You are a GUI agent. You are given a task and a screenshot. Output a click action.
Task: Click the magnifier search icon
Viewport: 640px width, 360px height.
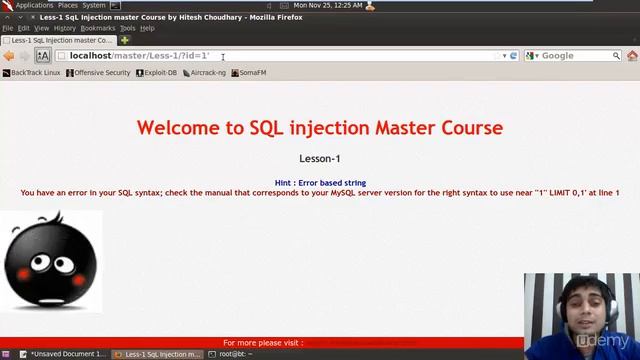coord(616,56)
